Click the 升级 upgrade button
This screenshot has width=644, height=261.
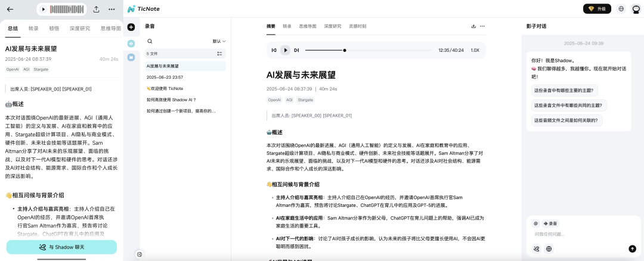coord(597,8)
